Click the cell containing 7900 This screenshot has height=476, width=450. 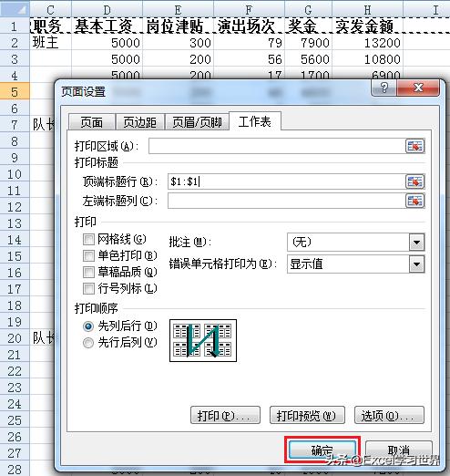tap(308, 43)
